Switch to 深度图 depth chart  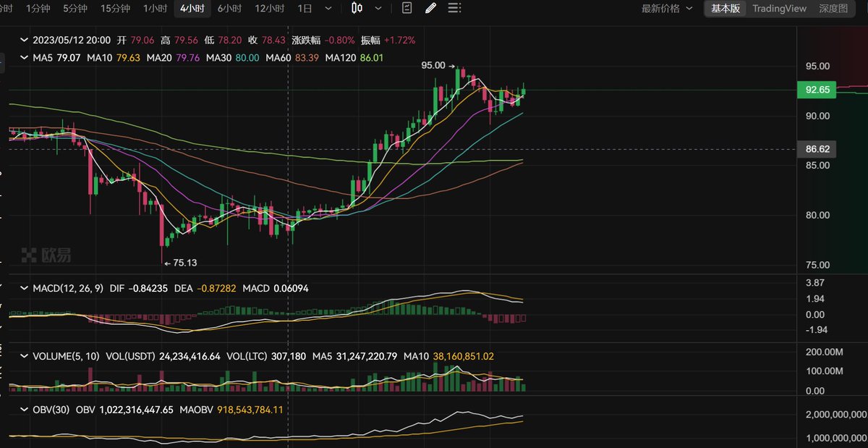click(x=833, y=9)
